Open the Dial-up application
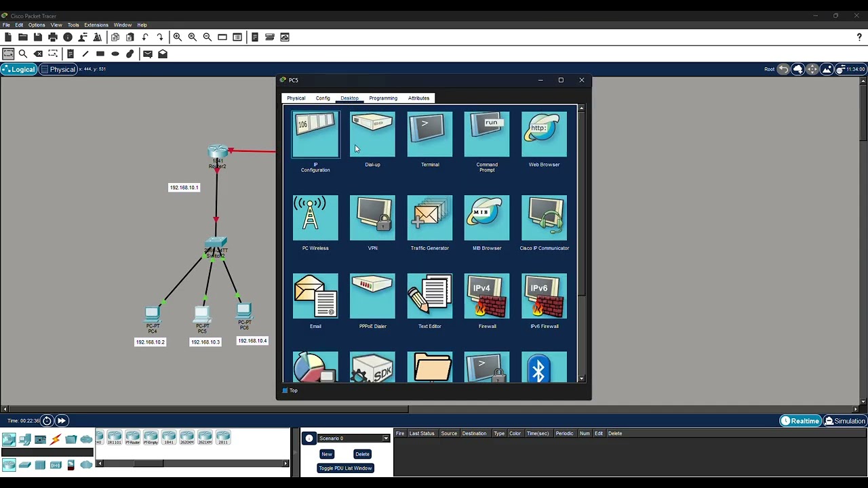Viewport: 868px width, 488px height. pyautogui.click(x=372, y=135)
